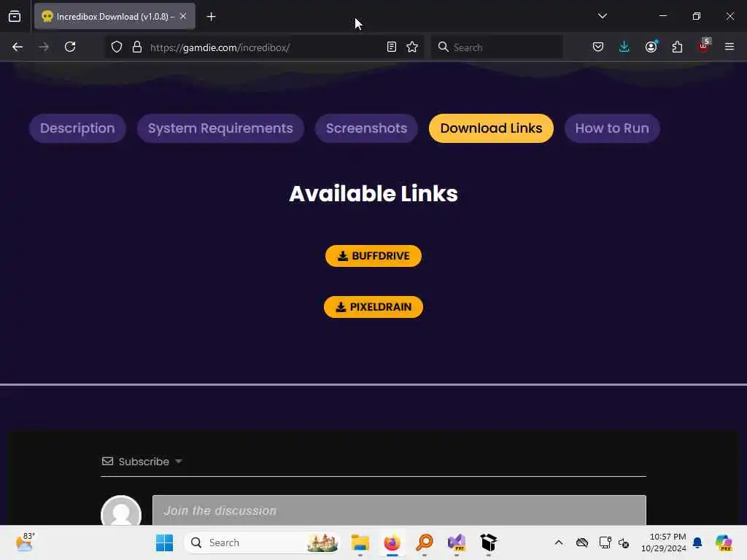Switch to the Description tab
Screen dimensions: 747x560
point(77,128)
